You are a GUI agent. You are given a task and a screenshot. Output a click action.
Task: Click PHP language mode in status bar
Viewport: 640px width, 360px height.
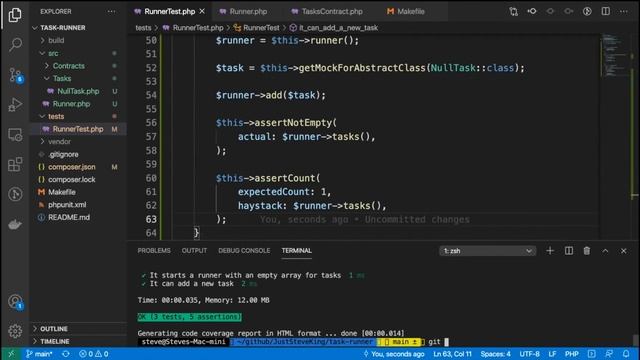pos(571,354)
